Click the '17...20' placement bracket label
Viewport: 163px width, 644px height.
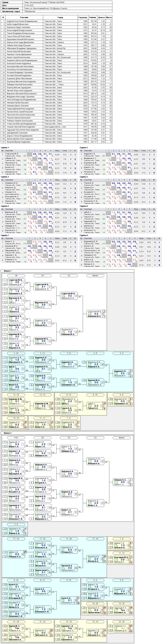click(69, 539)
